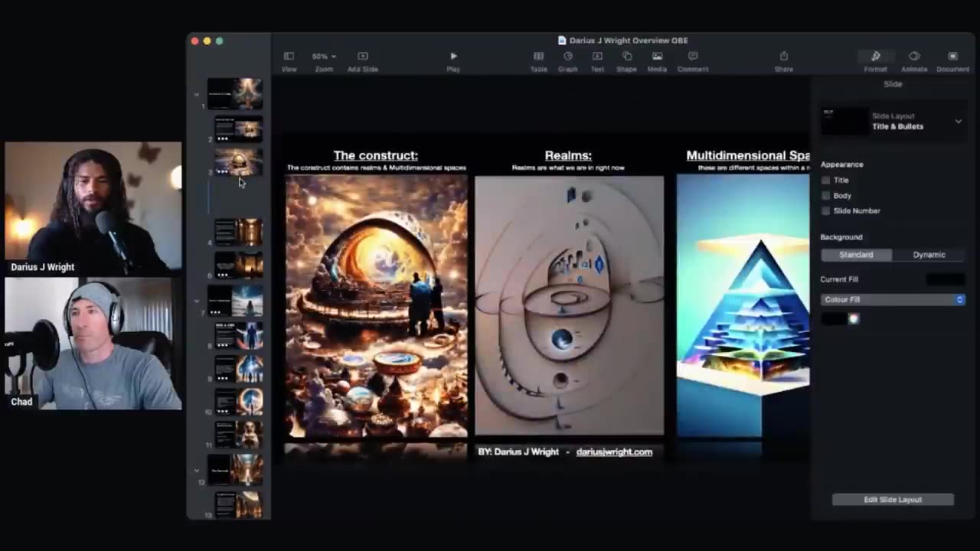This screenshot has height=551, width=980.
Task: Expand the Slide Layout chooser chevron
Action: click(958, 121)
